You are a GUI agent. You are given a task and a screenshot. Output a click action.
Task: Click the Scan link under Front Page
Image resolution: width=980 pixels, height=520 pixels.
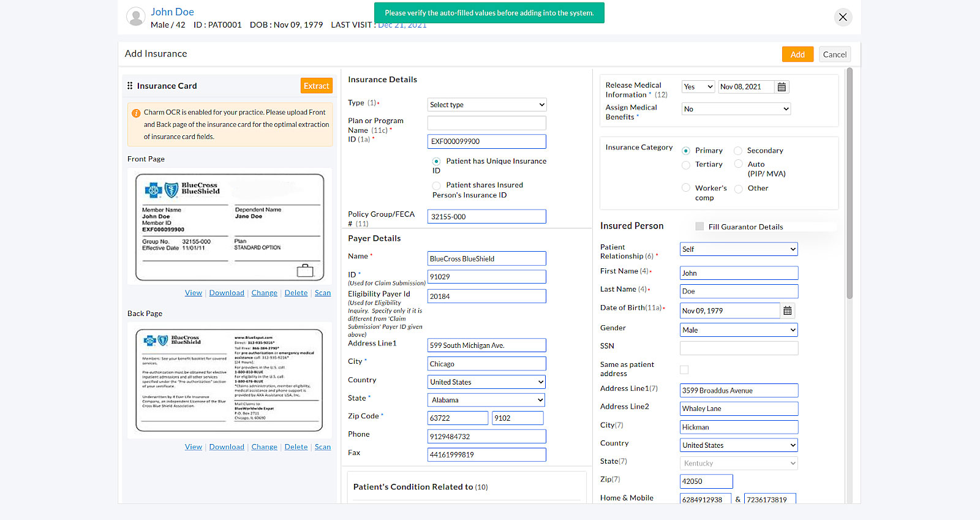click(x=322, y=293)
